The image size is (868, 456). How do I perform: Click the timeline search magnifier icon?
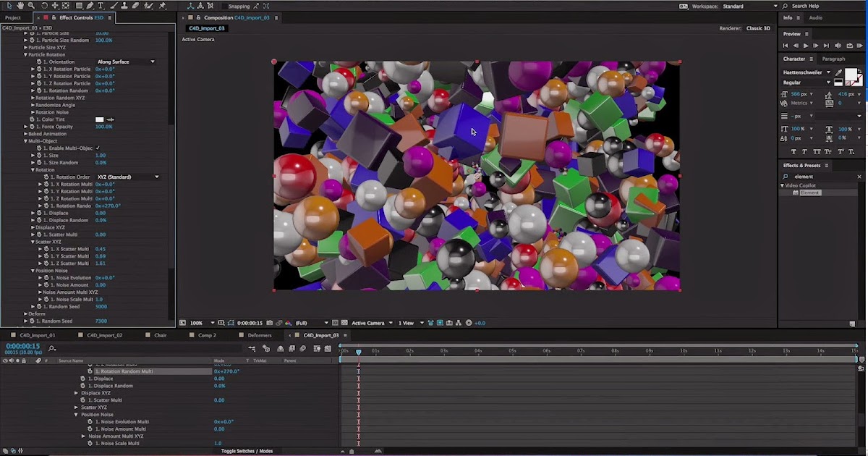point(52,349)
